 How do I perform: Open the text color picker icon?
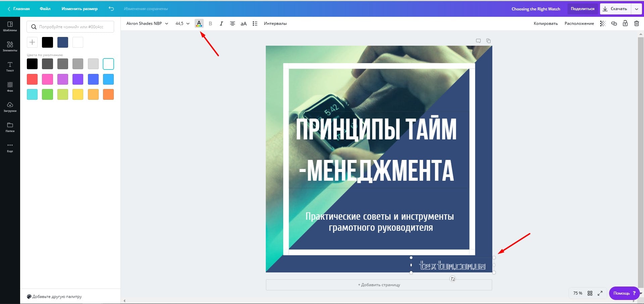coord(199,24)
